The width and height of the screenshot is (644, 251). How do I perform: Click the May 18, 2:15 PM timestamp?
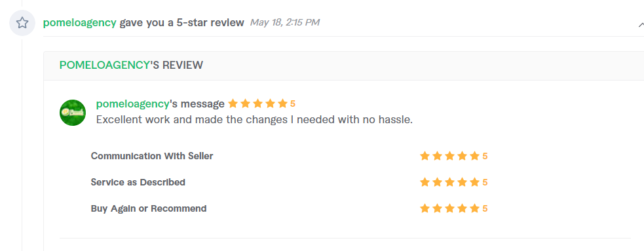tap(284, 22)
